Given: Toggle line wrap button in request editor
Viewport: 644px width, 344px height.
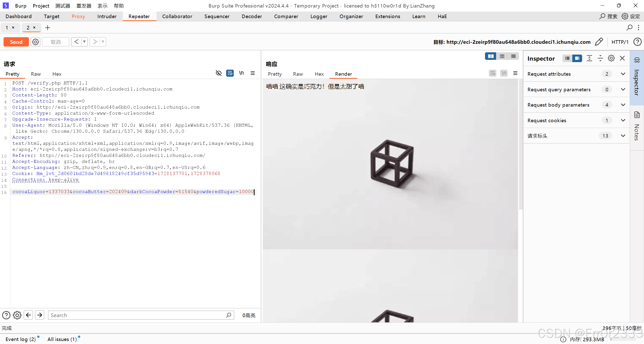Looking at the screenshot, I should 230,73.
